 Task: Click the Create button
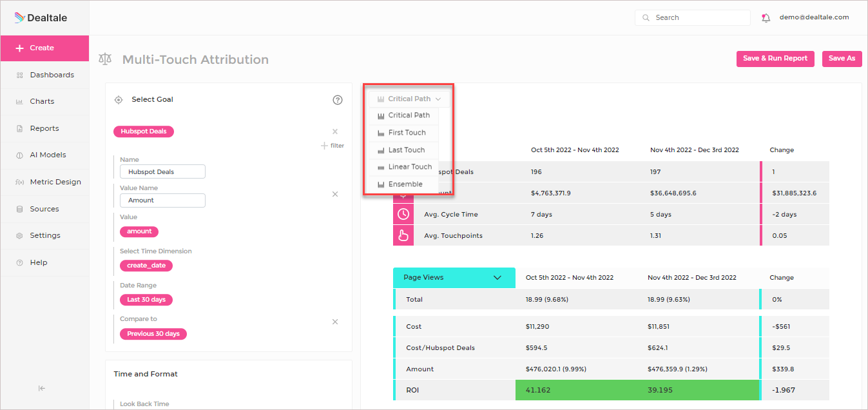point(44,48)
